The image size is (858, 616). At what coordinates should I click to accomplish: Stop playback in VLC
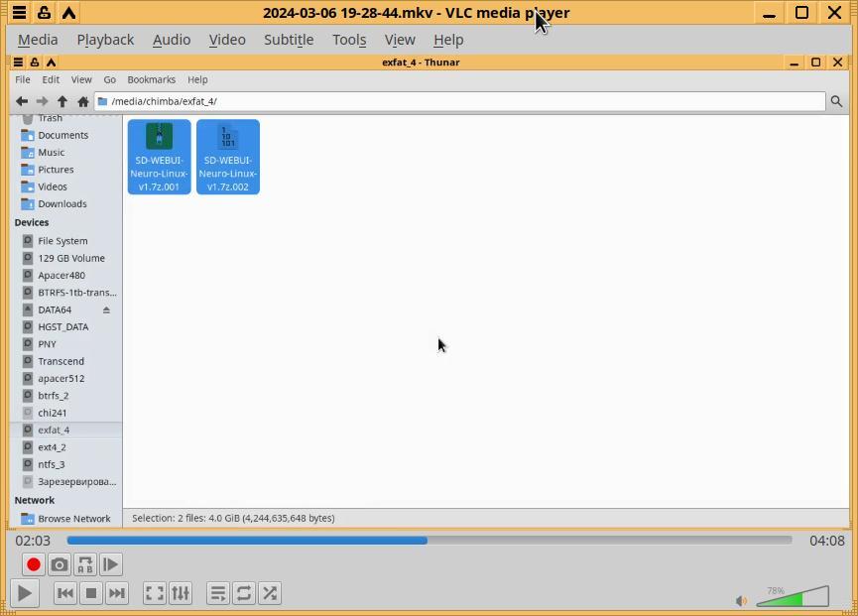pyautogui.click(x=91, y=593)
